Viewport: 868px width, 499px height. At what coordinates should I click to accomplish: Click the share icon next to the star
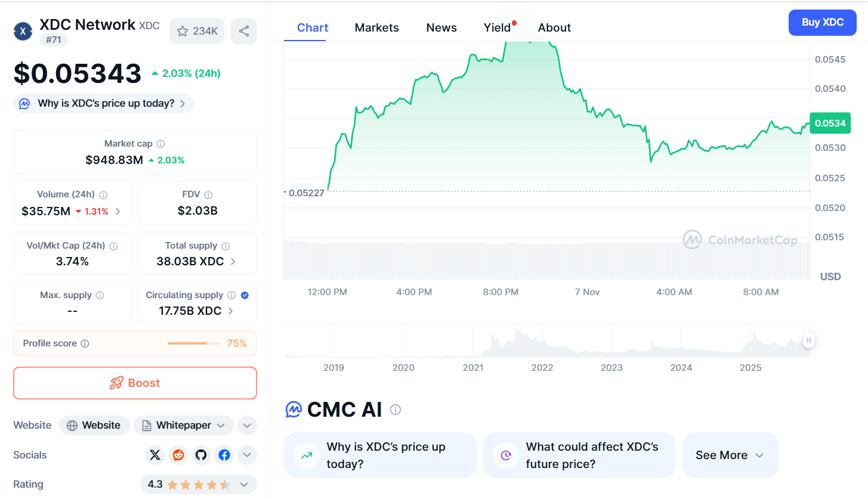244,31
